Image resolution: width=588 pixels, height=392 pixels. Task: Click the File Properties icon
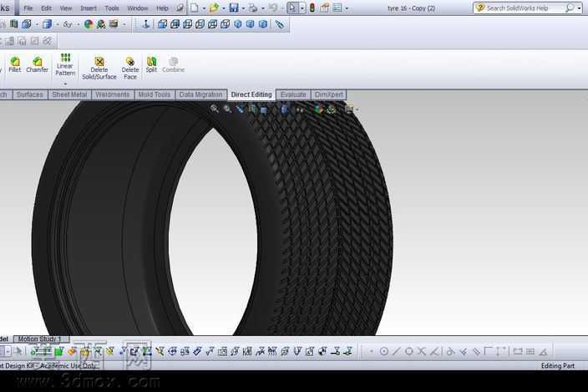pos(325,8)
